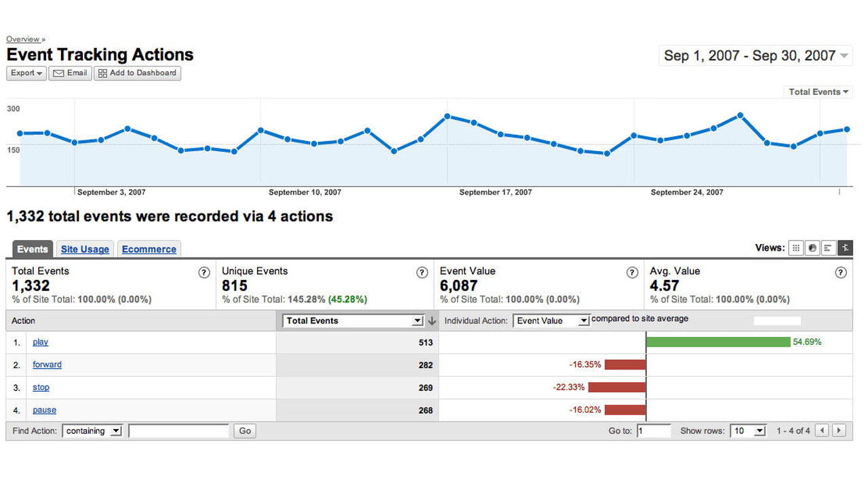
Task: Switch to the table grid view icon
Action: pyautogui.click(x=796, y=248)
